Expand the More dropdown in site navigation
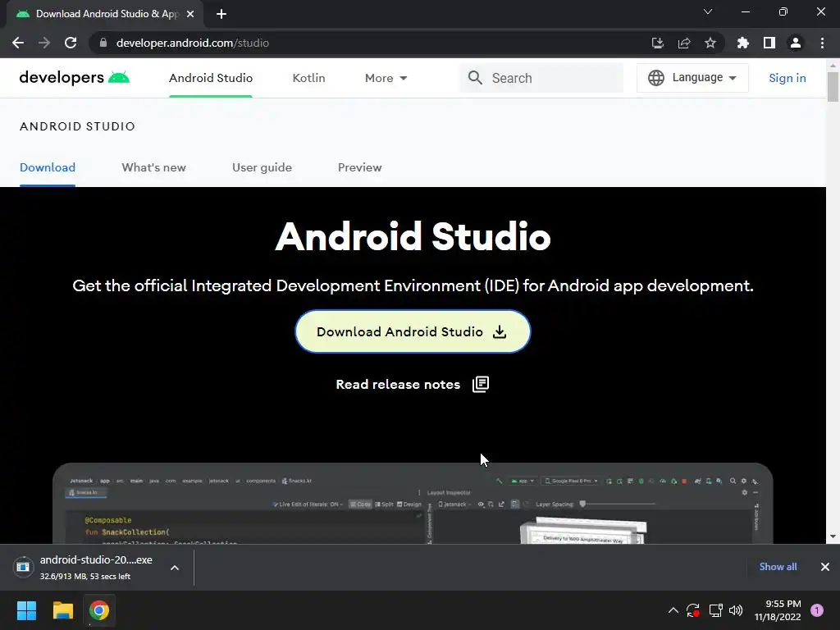 click(x=386, y=78)
